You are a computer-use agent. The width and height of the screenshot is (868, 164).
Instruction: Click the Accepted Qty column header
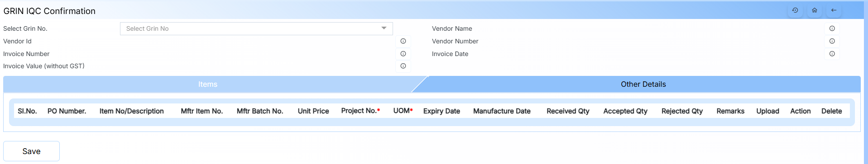625,111
